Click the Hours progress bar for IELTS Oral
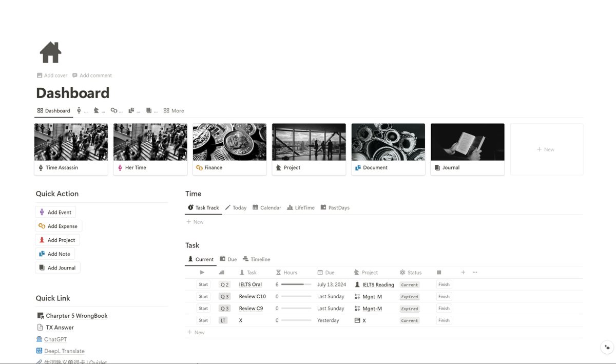616x364 pixels. pyautogui.click(x=296, y=284)
